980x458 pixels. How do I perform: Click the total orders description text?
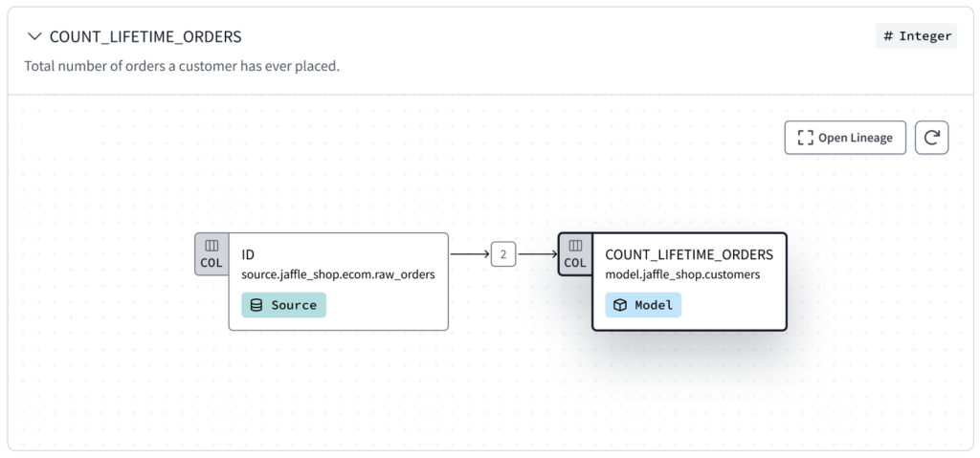click(x=182, y=67)
